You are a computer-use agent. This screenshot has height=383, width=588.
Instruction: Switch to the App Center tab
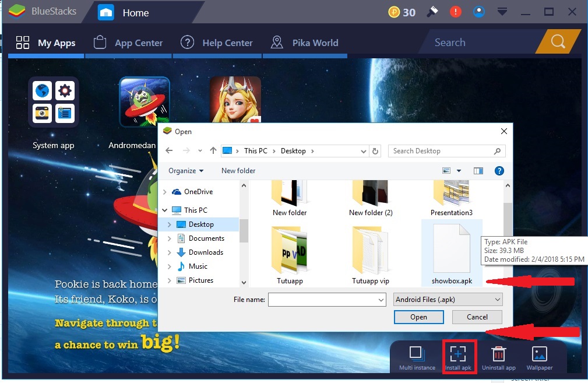[128, 43]
